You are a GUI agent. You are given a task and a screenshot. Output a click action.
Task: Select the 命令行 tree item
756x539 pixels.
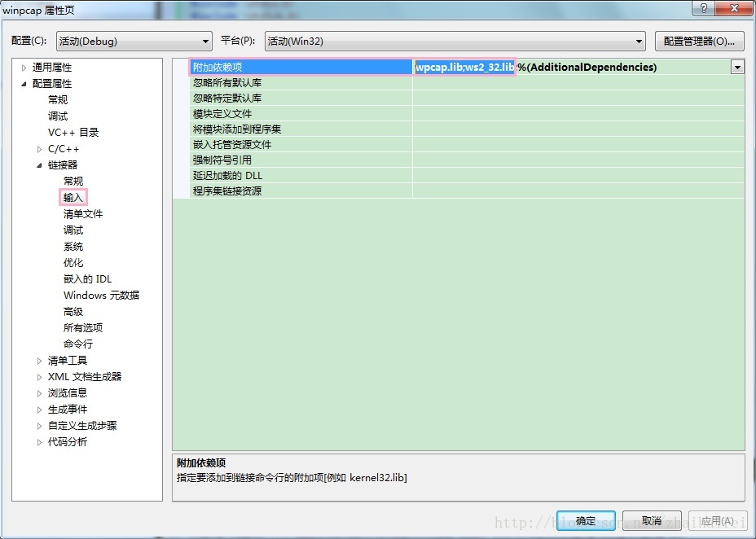click(78, 344)
